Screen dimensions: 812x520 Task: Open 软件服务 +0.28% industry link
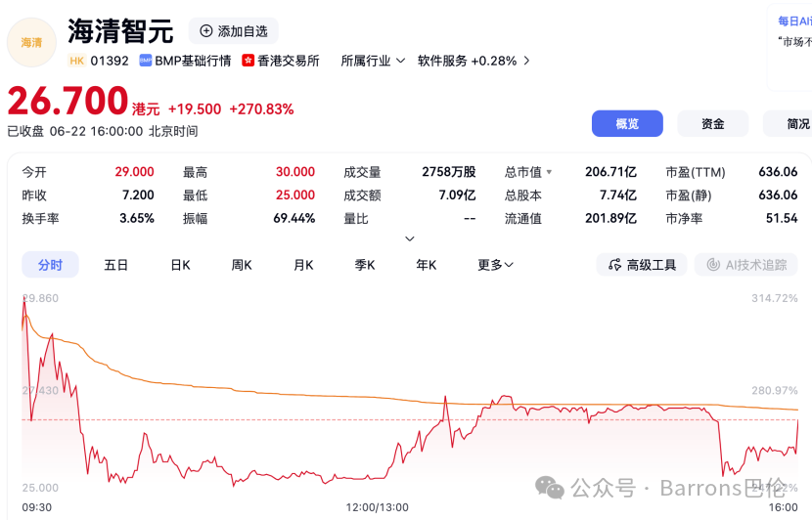[467, 61]
